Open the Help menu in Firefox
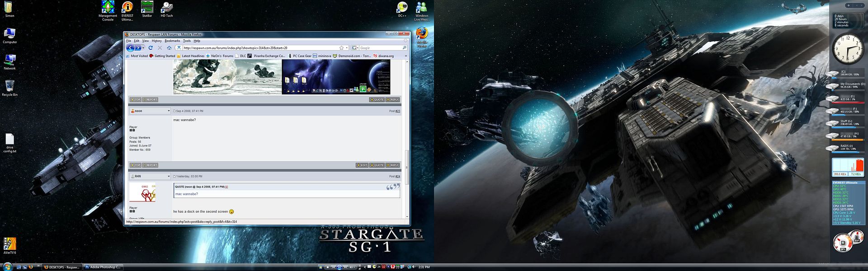Viewport: 868px width, 271px height. [197, 41]
